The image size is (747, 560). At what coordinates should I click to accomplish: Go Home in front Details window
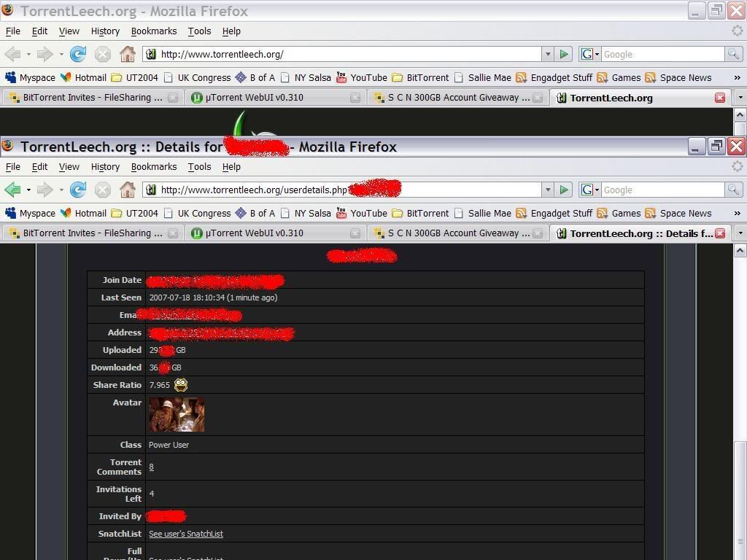coord(127,190)
